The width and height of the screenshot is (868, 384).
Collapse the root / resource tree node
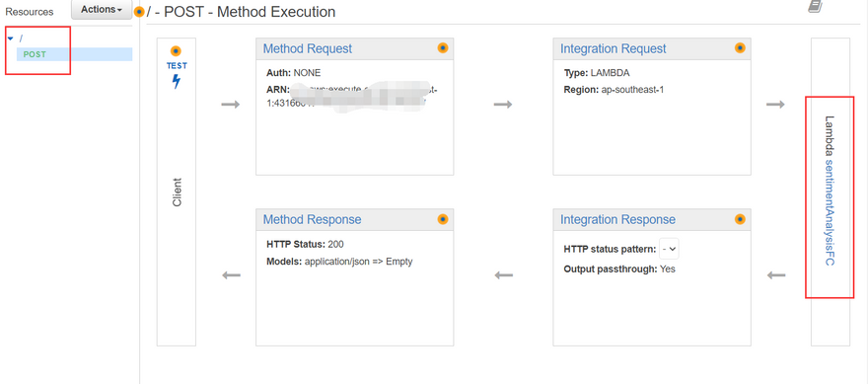pos(11,38)
